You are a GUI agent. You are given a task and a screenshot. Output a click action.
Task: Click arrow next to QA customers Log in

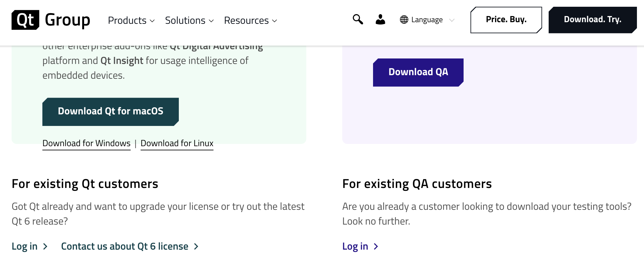point(376,246)
